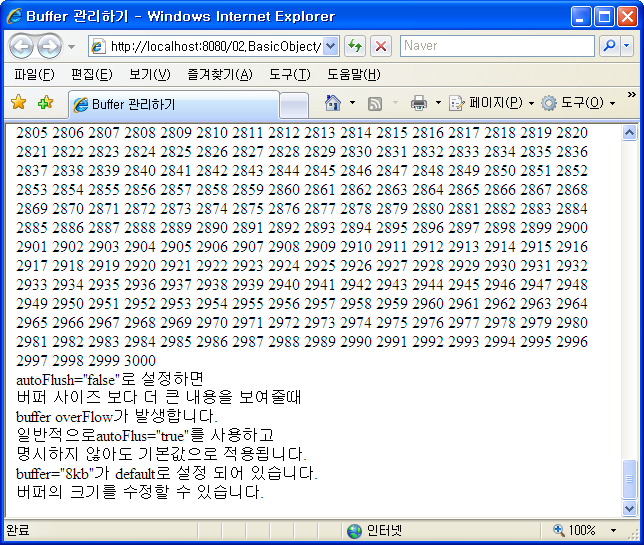Open the 도구(O) command bar menu
The height and width of the screenshot is (545, 644).
tap(578, 103)
